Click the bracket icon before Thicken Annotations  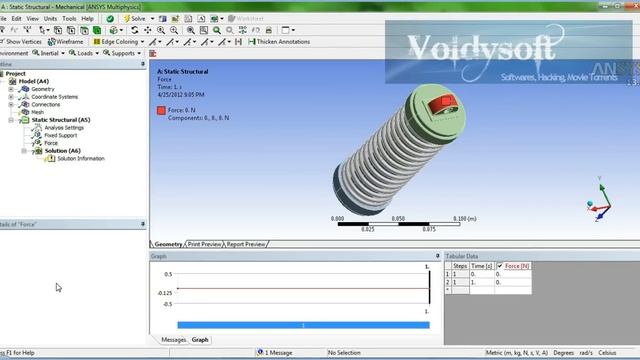pyautogui.click(x=239, y=42)
